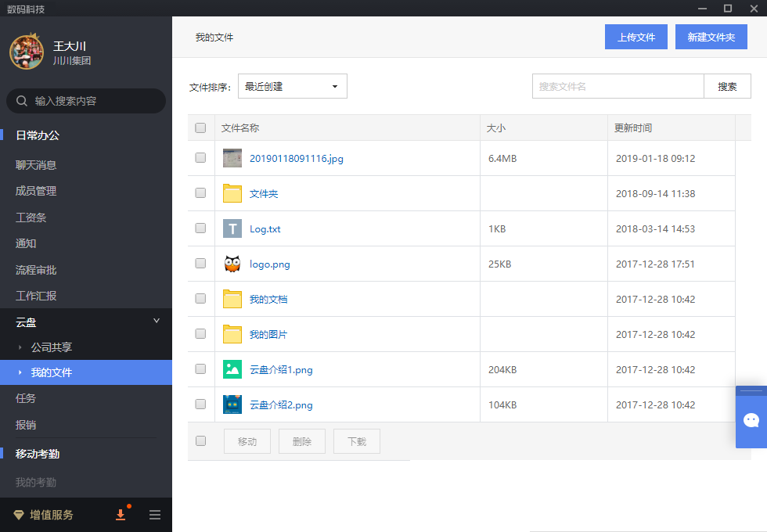Viewport: 767px width, 532px height.
Task: Collapse the 云盘 section chevron
Action: click(x=157, y=321)
